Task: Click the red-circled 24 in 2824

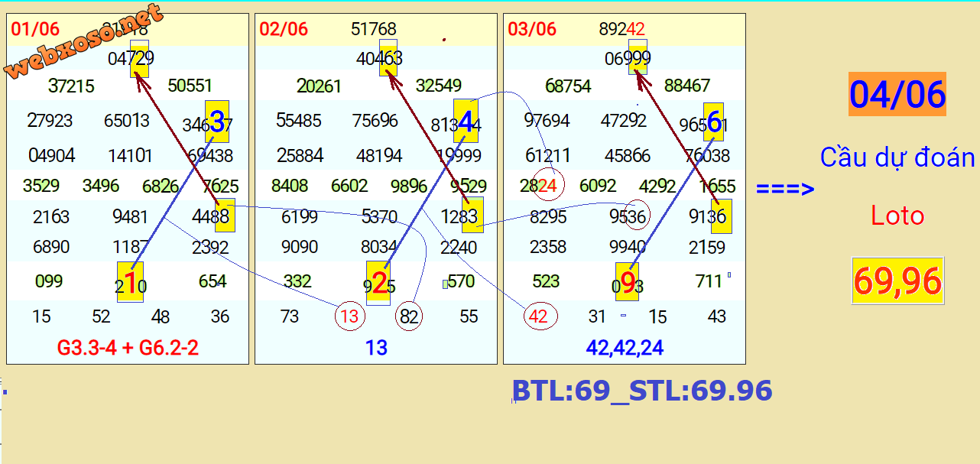Action: pos(549,185)
